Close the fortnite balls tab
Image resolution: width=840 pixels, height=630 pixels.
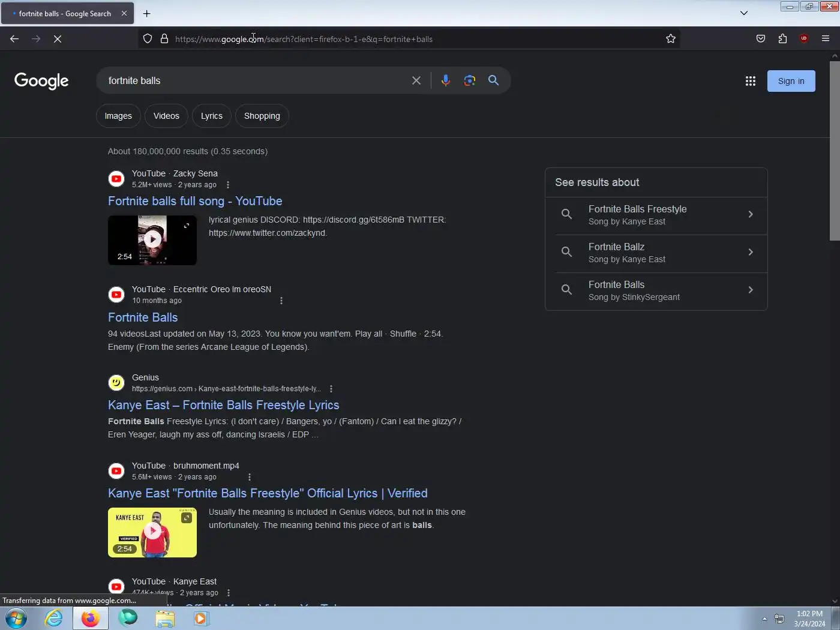124,13
